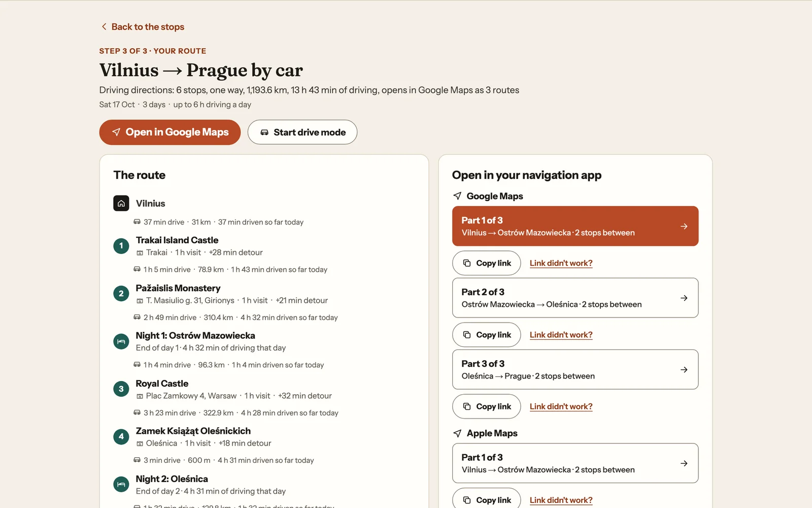
Task: Click stop number 3 badge for Royal Castle
Action: click(x=121, y=389)
